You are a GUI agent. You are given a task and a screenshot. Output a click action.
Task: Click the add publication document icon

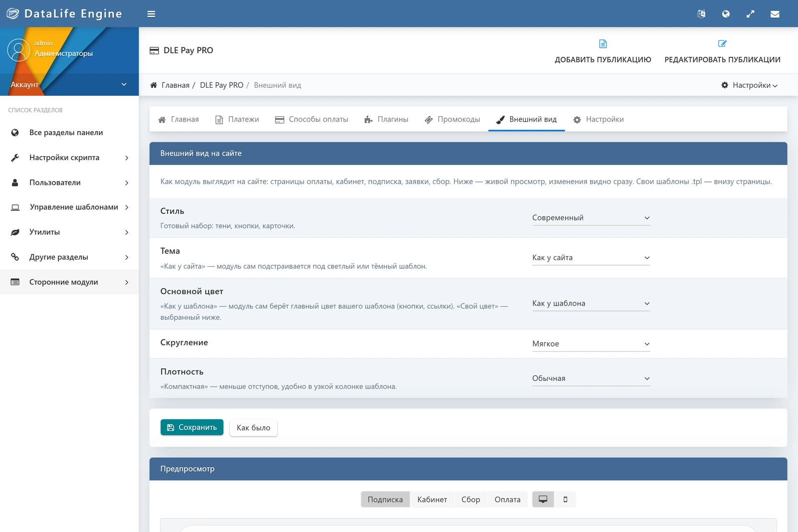(602, 44)
